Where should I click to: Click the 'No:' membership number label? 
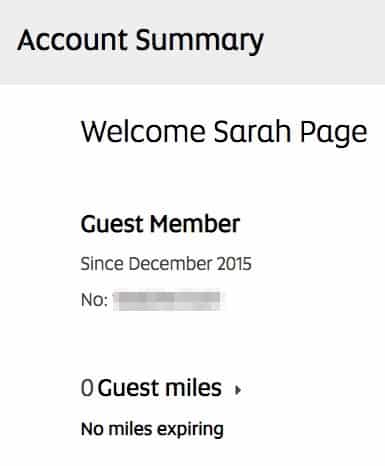pyautogui.click(x=94, y=300)
